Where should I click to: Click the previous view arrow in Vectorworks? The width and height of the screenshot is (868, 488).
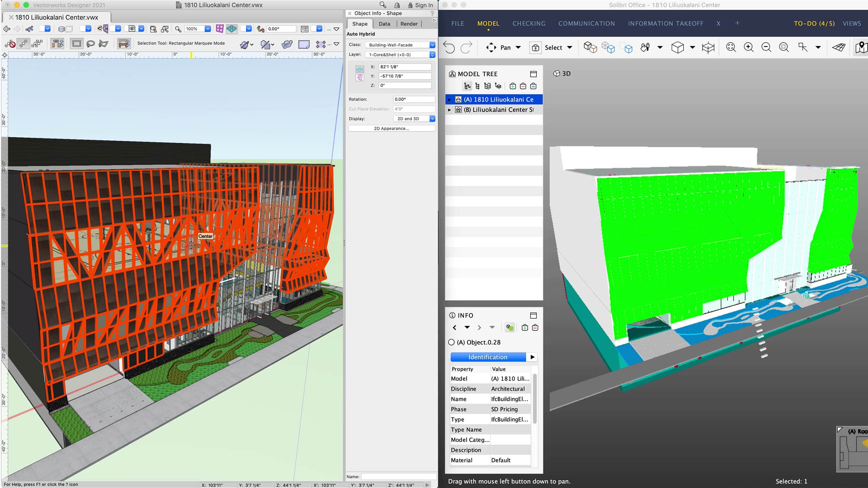point(6,29)
